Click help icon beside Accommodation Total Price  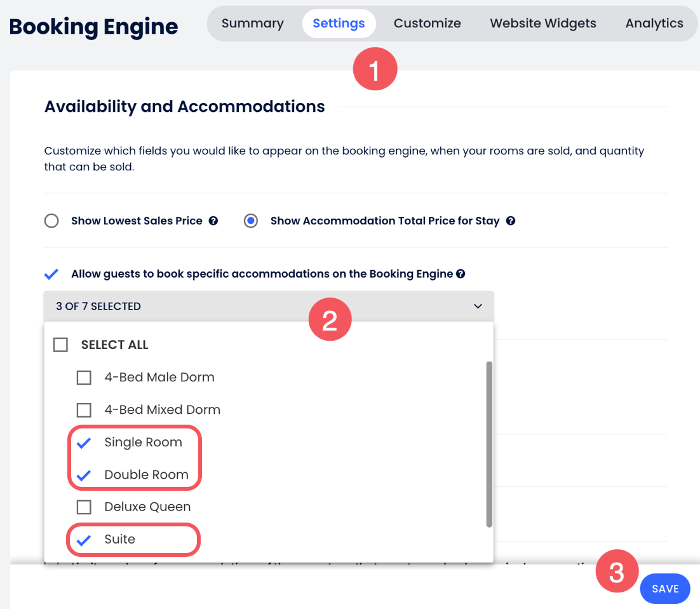point(511,221)
